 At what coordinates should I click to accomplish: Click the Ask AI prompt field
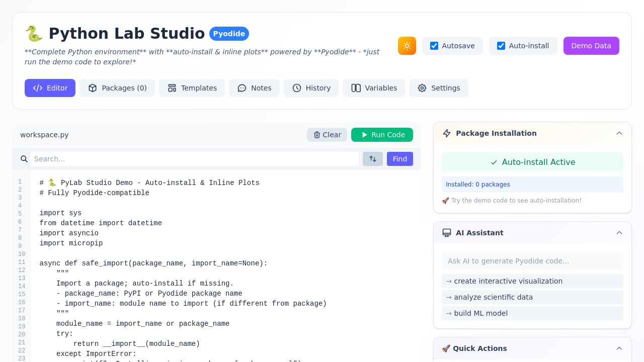(532, 261)
